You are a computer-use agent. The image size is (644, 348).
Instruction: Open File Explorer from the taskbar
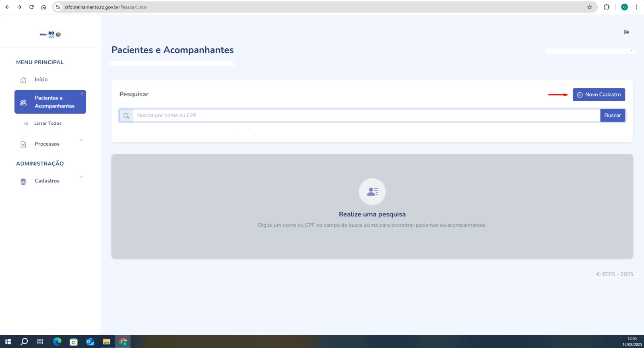[x=106, y=342]
